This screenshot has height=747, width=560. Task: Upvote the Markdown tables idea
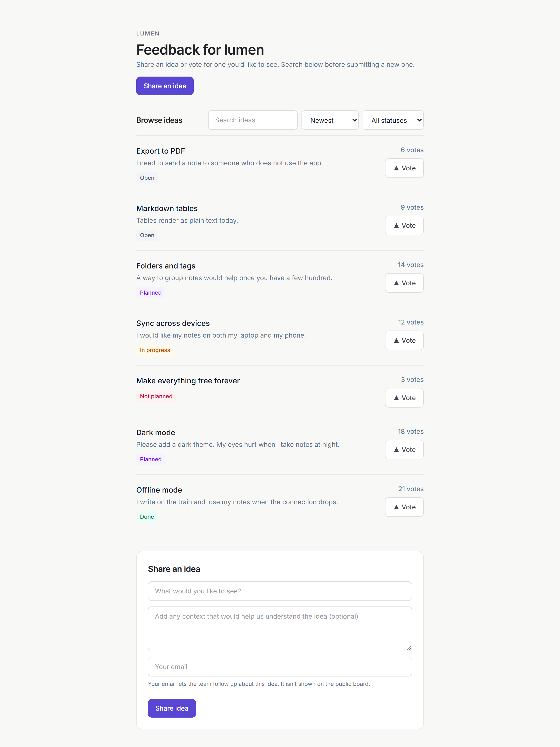(404, 226)
